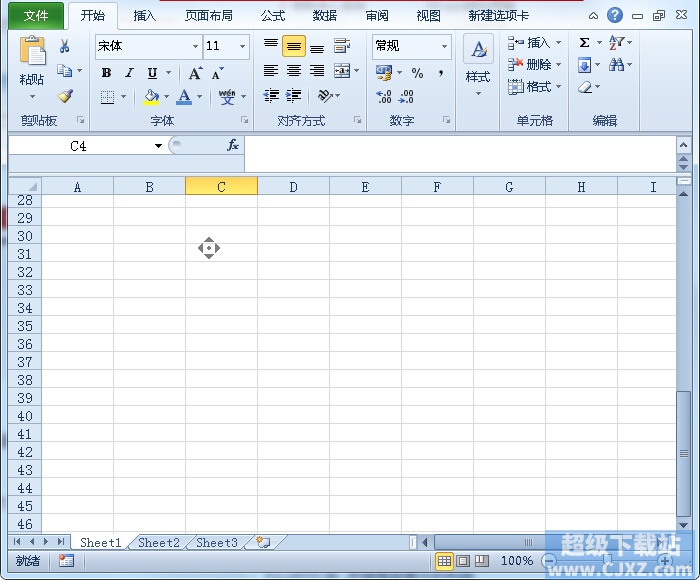This screenshot has height=580, width=700.
Task: Expand underline style dropdown arrow
Action: (x=169, y=73)
